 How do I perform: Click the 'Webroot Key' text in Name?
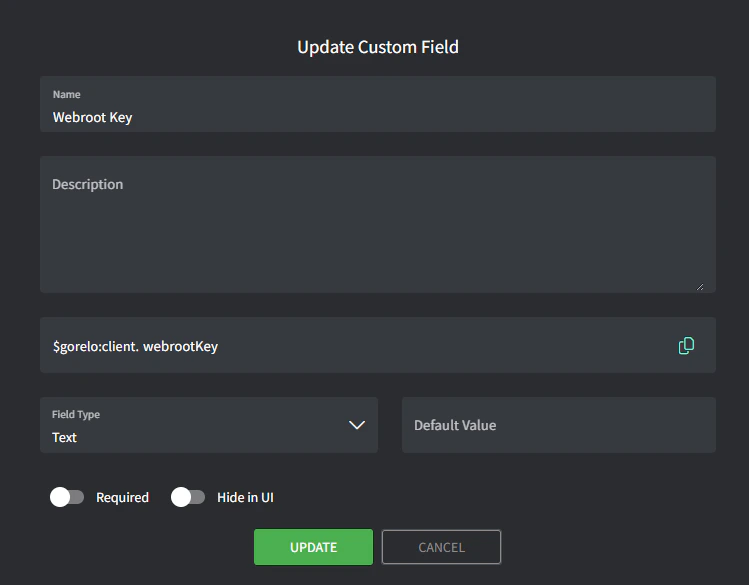coord(92,117)
